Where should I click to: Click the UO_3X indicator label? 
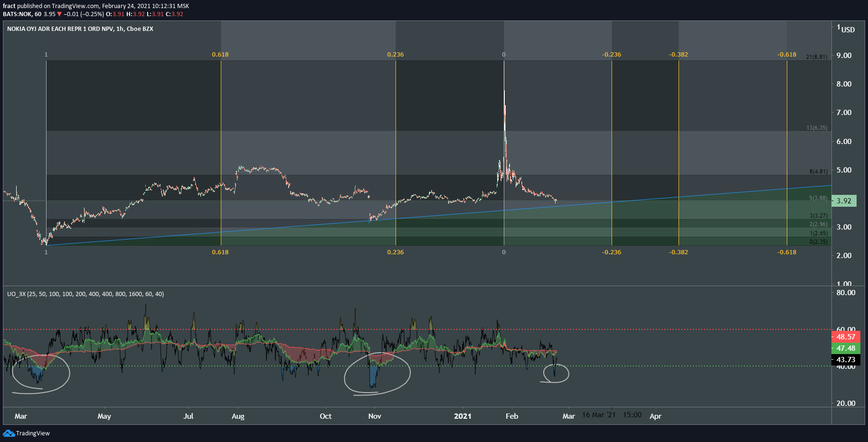pyautogui.click(x=85, y=294)
